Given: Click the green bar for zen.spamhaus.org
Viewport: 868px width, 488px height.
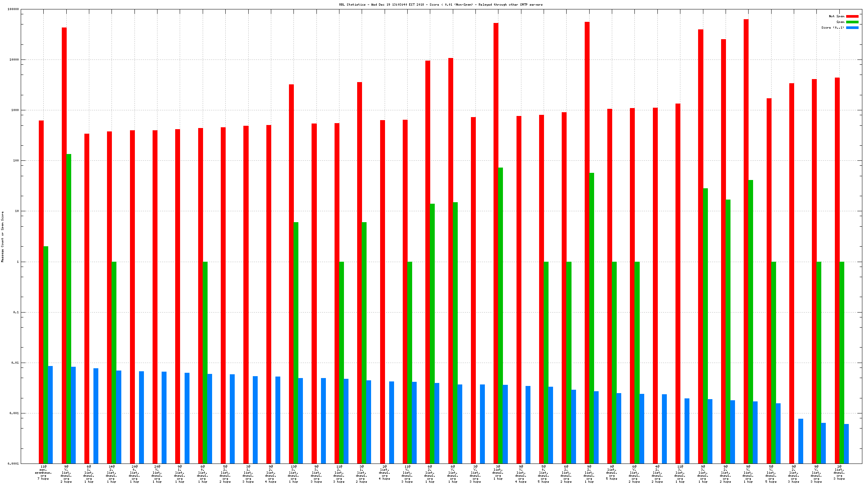Looking at the screenshot, I should pyautogui.click(x=46, y=354).
